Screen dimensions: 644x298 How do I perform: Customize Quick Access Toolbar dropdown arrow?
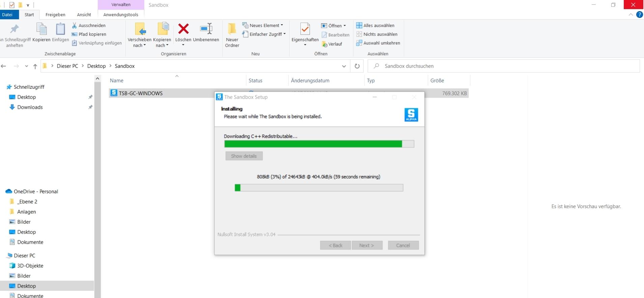click(28, 5)
